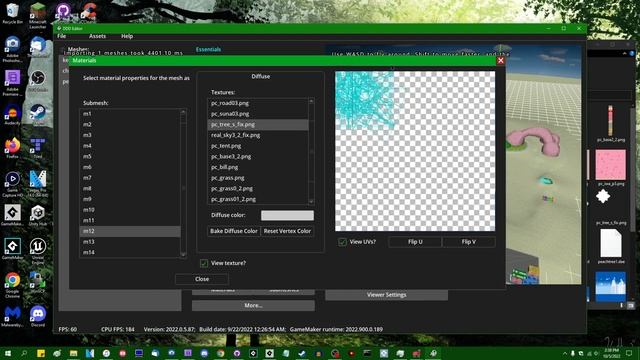Open the Viewer Settings button

[387, 295]
